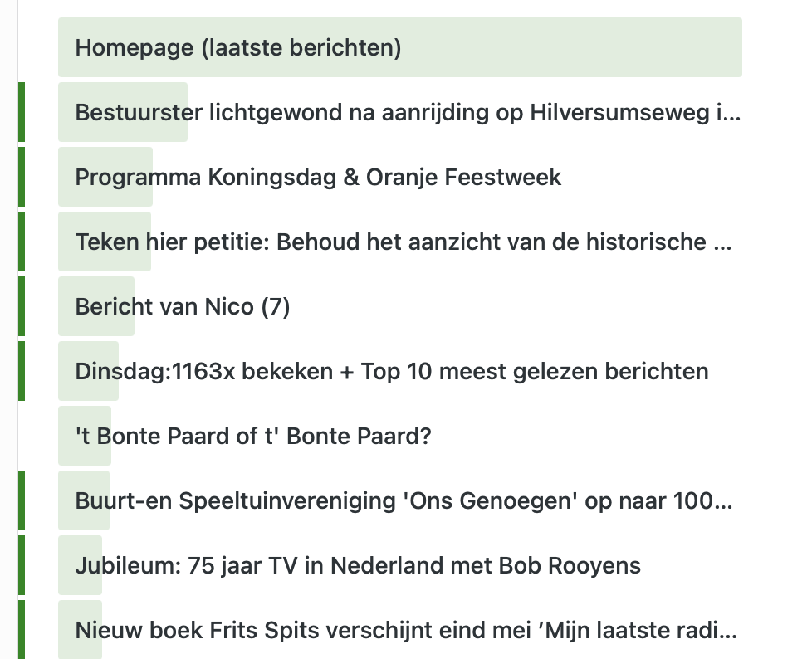Click green marker beside 'Ons Genoegen' row

click(22, 500)
